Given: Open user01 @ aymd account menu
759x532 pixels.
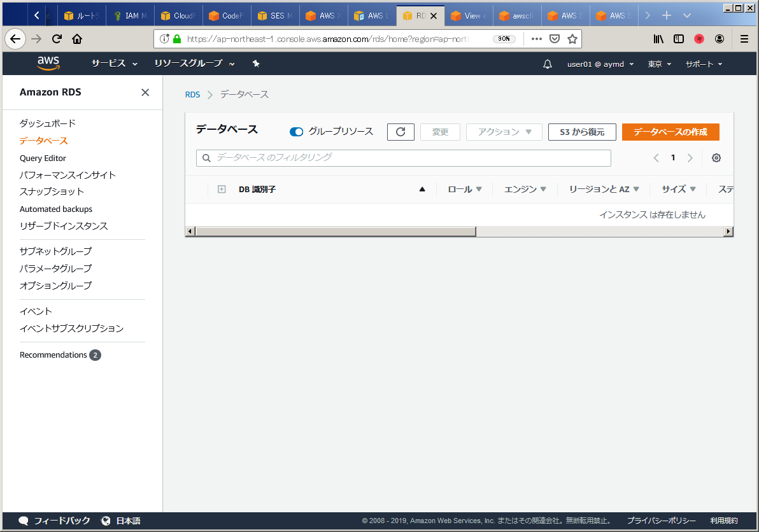Looking at the screenshot, I should [x=600, y=64].
